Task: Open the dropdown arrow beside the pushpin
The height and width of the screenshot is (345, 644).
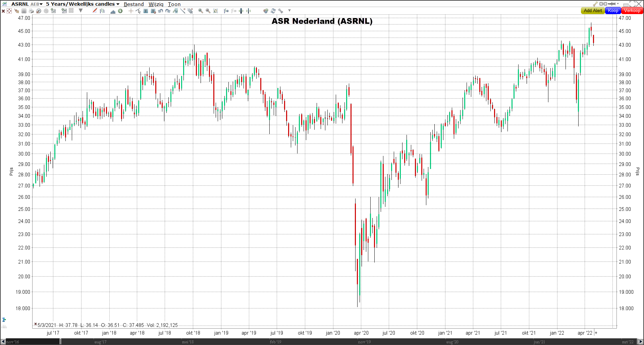Action: (x=618, y=4)
